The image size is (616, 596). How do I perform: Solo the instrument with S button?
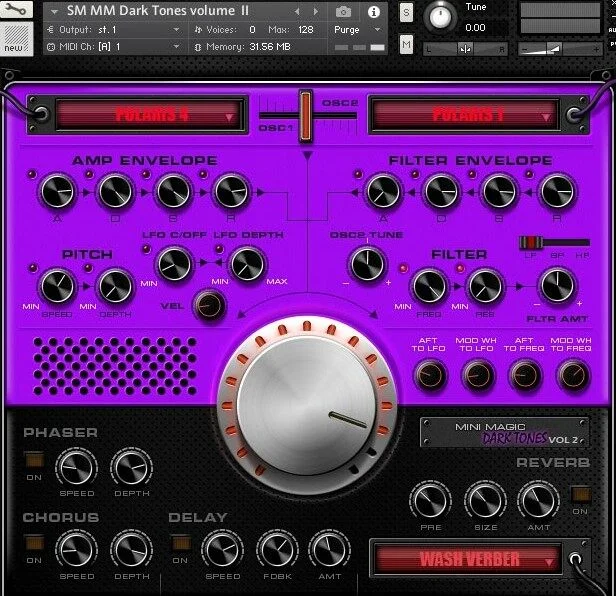click(406, 13)
